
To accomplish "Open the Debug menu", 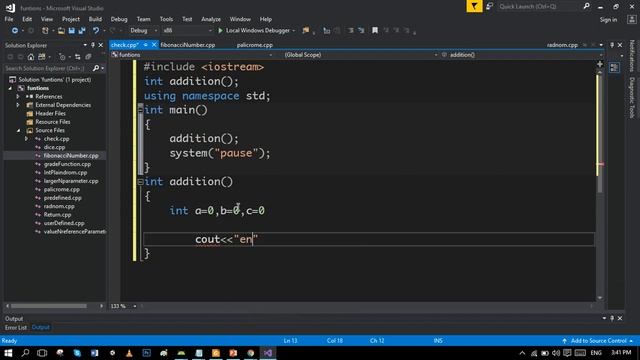I will pyautogui.click(x=119, y=19).
